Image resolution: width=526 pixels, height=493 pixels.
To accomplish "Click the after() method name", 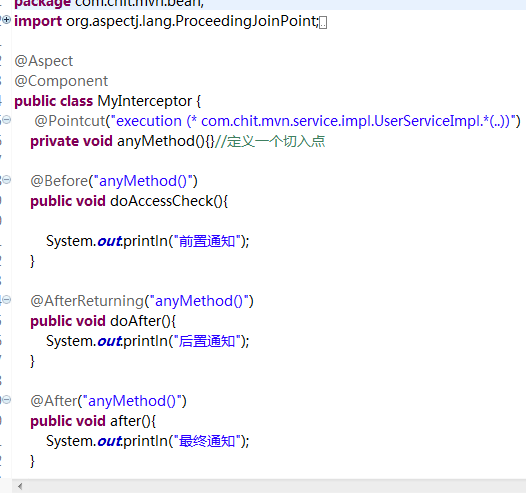I will point(126,421).
